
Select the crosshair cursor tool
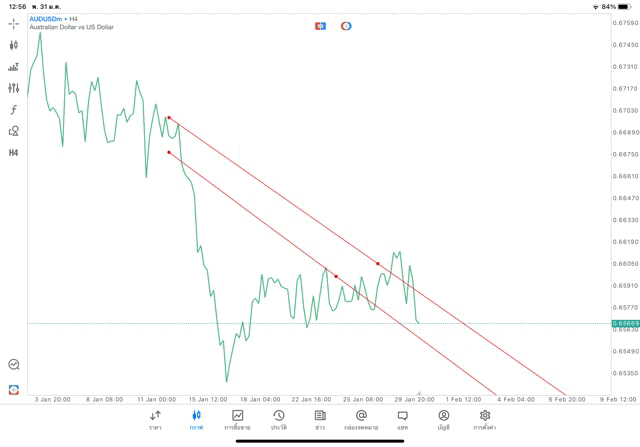[x=14, y=23]
